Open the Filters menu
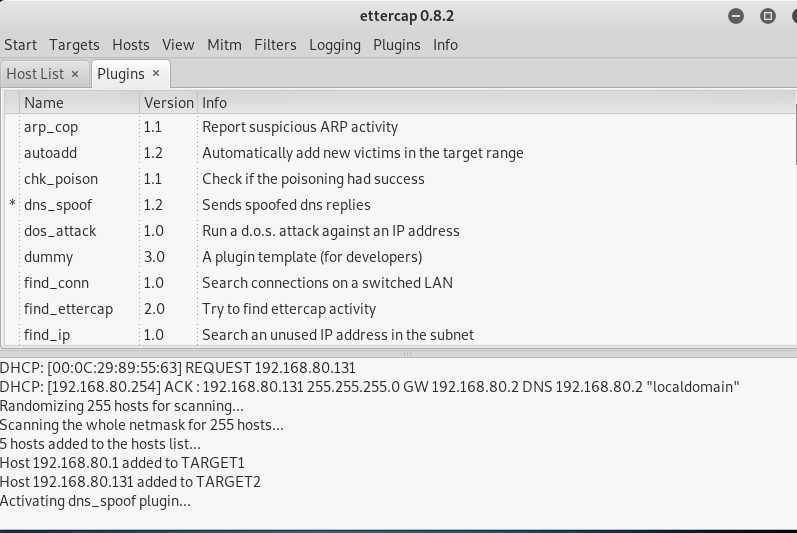The height and width of the screenshot is (533, 797). tap(275, 45)
